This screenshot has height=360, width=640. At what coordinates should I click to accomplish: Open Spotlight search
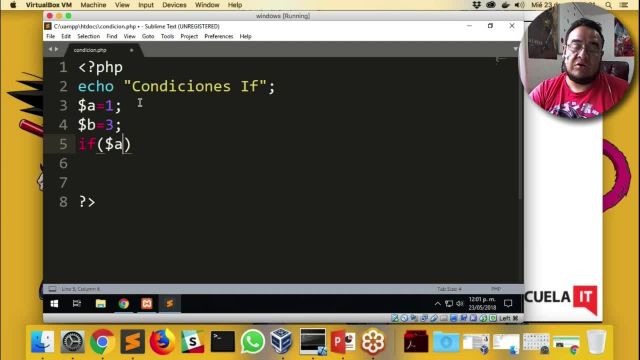(x=609, y=5)
